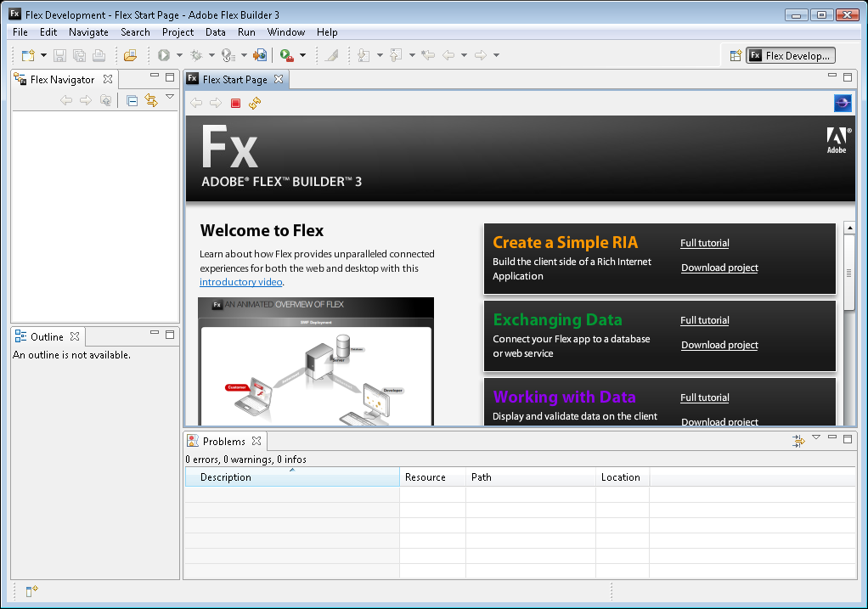Click Refresh icon in Flex Start Page toolbar
This screenshot has height=609, width=868.
pos(255,103)
